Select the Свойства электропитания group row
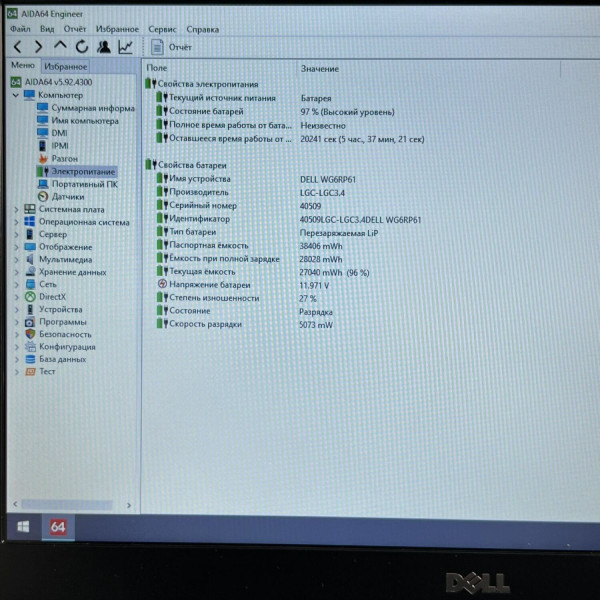 pos(202,84)
